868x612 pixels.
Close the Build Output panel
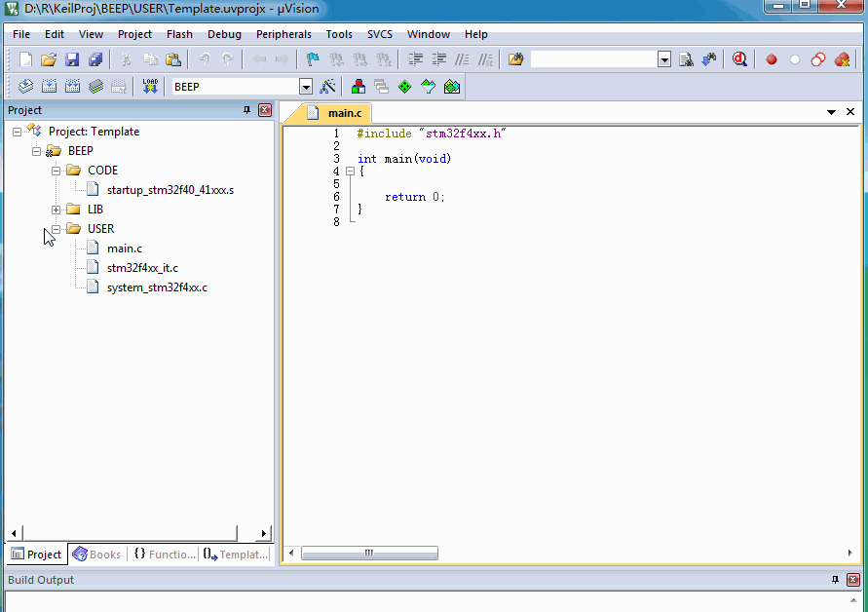(853, 580)
